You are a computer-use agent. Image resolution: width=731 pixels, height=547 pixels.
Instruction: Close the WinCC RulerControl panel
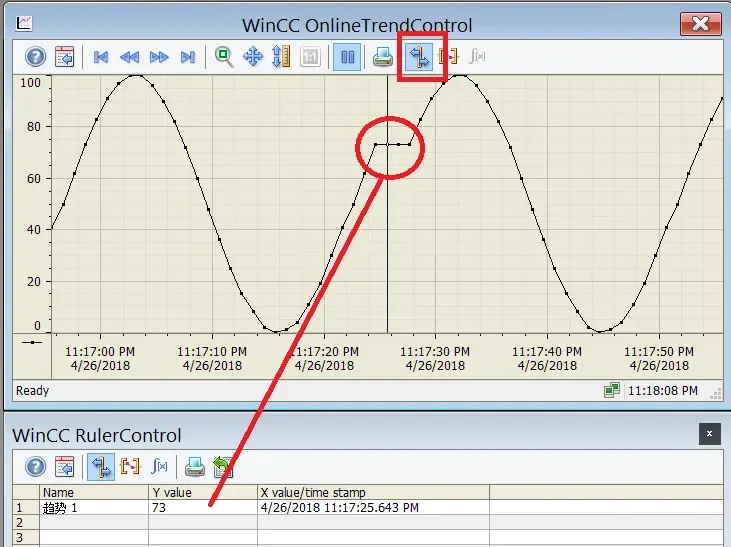(710, 434)
